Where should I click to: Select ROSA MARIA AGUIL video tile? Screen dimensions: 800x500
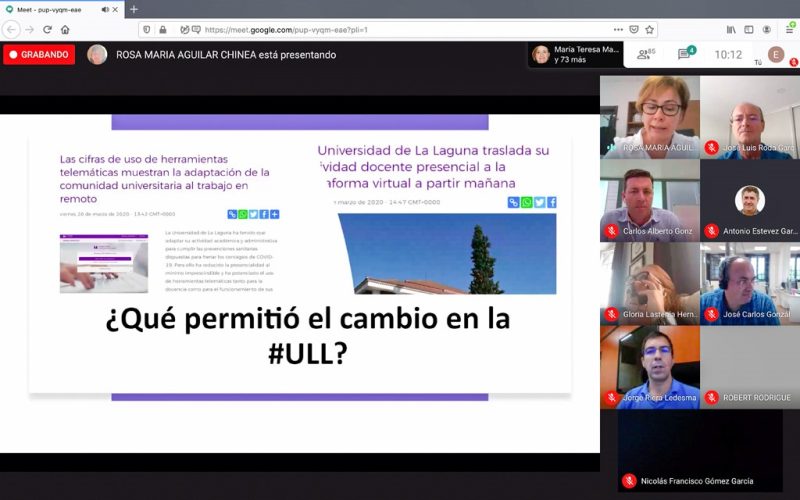[x=650, y=117]
